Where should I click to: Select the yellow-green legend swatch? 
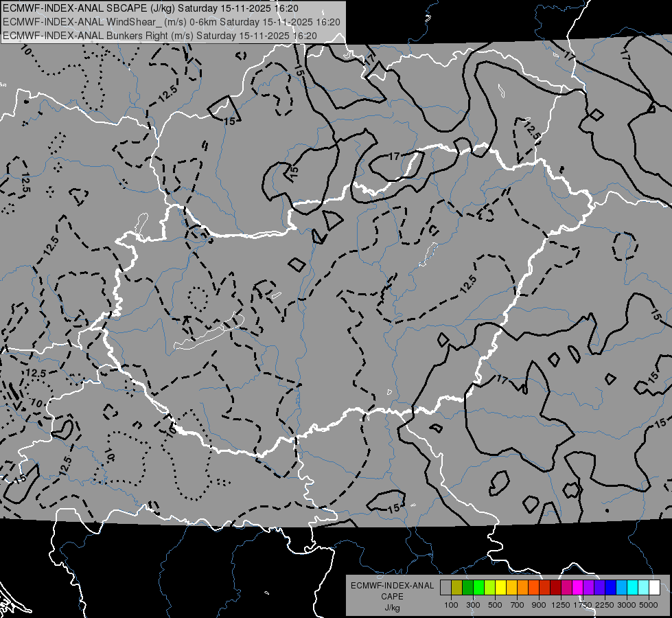click(x=489, y=587)
